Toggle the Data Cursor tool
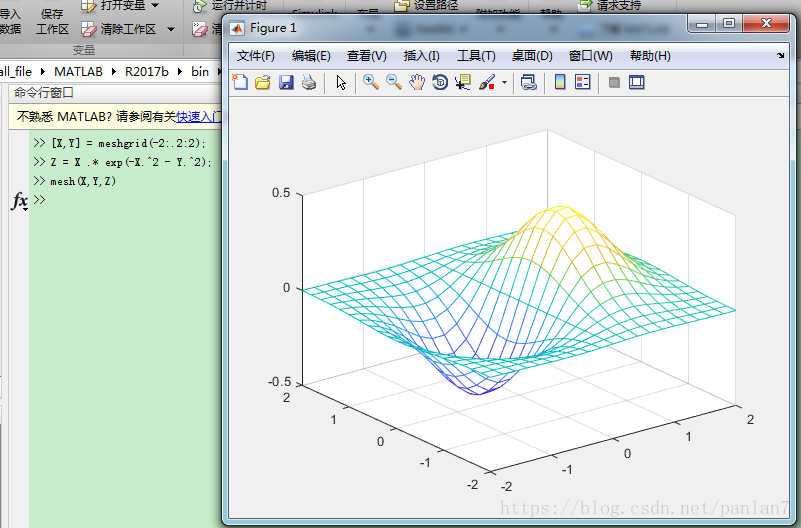 (463, 83)
